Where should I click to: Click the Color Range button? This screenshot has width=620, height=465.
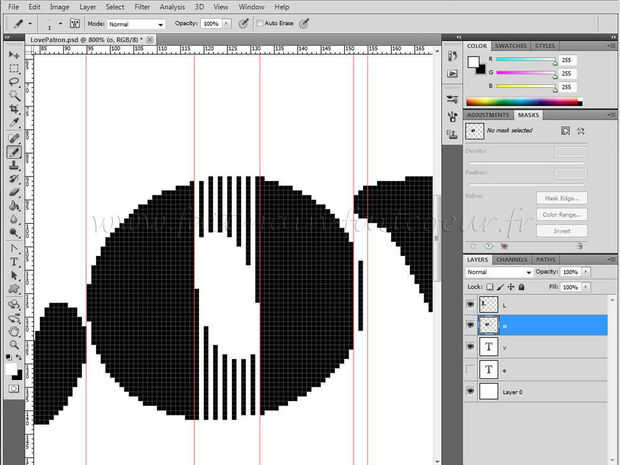(562, 215)
